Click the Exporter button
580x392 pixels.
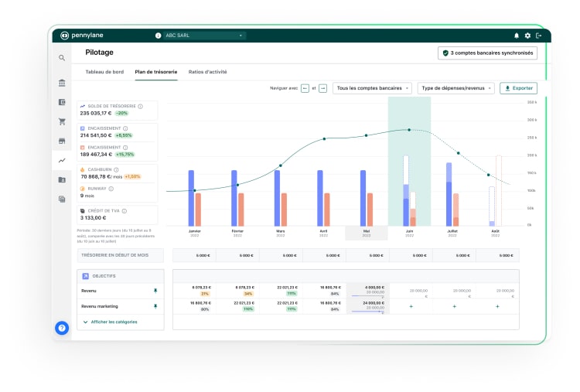[518, 88]
